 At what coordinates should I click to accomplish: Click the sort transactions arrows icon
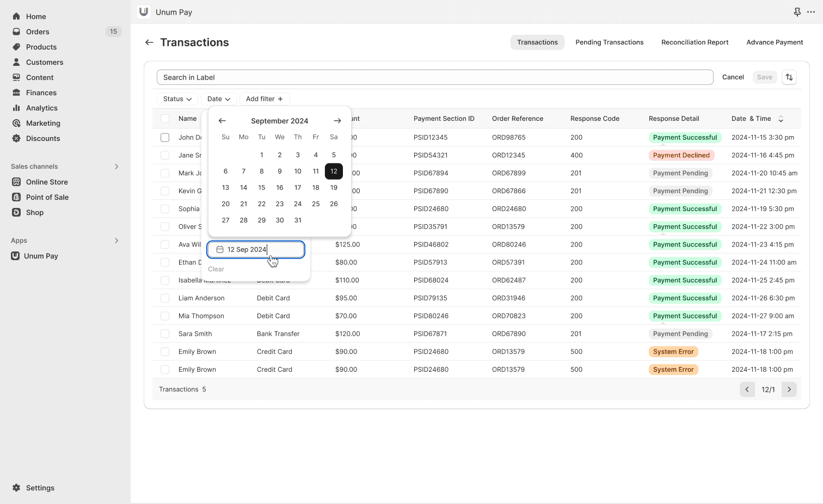point(789,77)
